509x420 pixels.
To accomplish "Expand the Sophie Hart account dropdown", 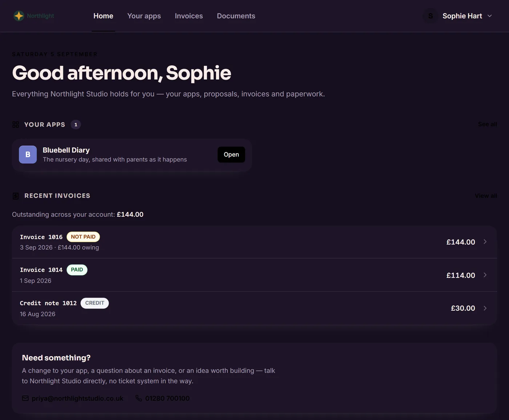I will coord(490,16).
